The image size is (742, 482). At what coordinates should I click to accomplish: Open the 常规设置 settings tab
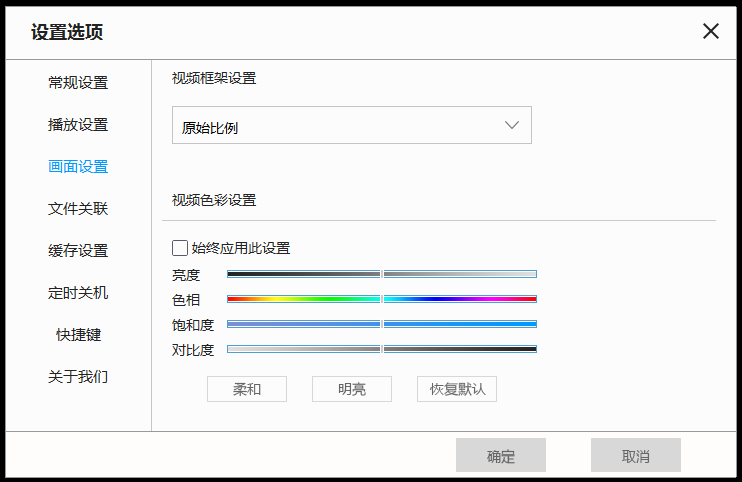[78, 83]
